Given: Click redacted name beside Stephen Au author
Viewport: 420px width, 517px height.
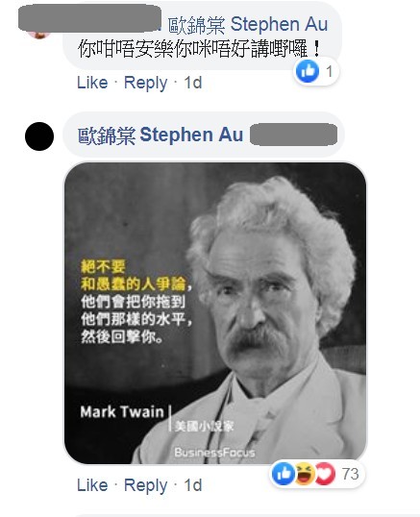Looking at the screenshot, I should pyautogui.click(x=293, y=135).
